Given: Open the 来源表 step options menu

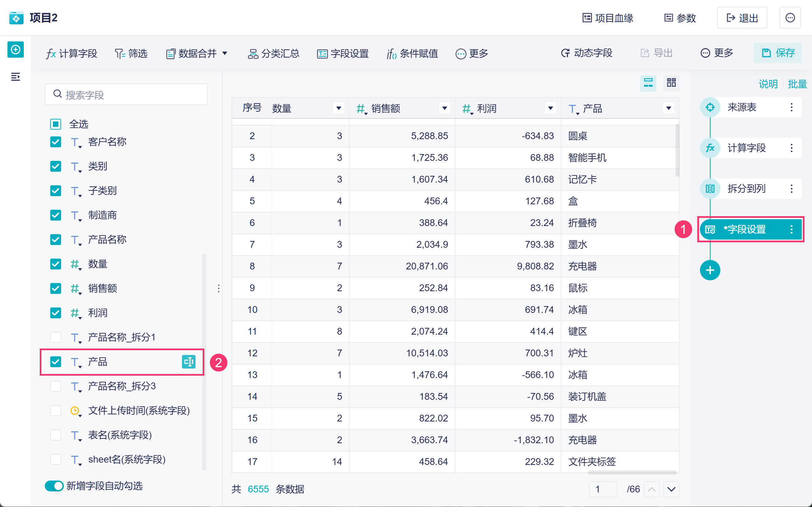Looking at the screenshot, I should 791,107.
